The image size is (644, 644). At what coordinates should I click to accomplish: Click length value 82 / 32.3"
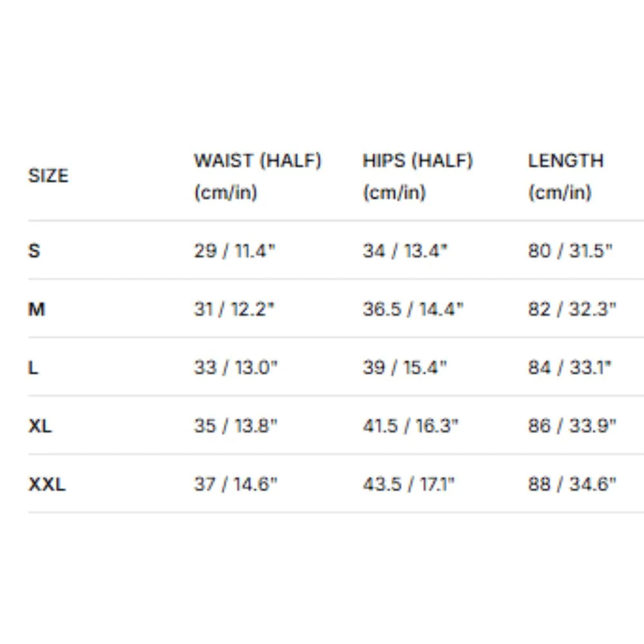[572, 309]
